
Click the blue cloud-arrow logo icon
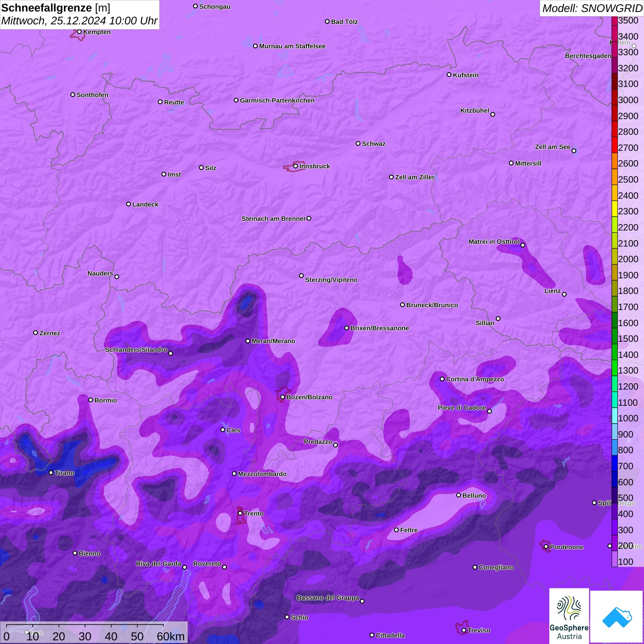click(616, 616)
